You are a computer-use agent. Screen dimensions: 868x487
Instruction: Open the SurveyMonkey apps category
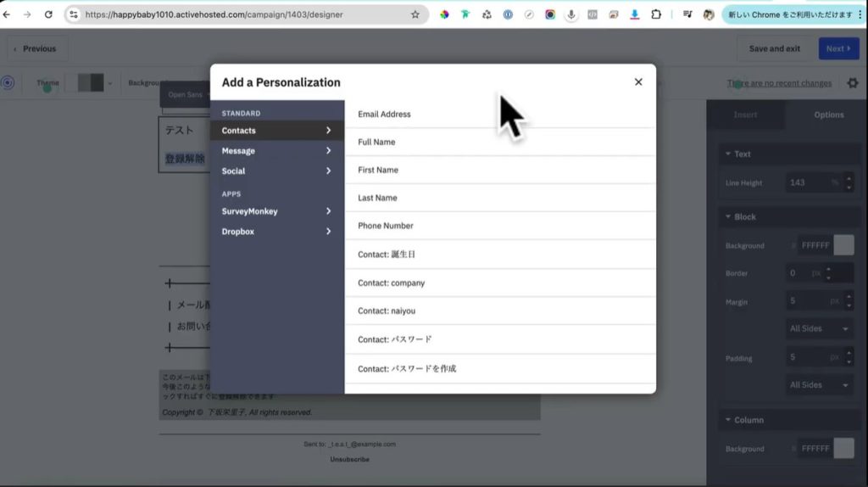click(x=276, y=211)
